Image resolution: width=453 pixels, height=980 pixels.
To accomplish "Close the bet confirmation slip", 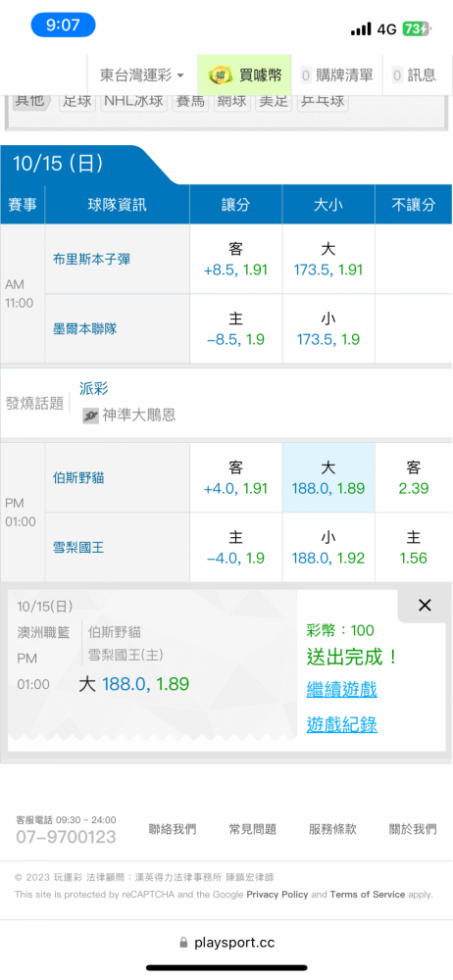I will point(425,605).
